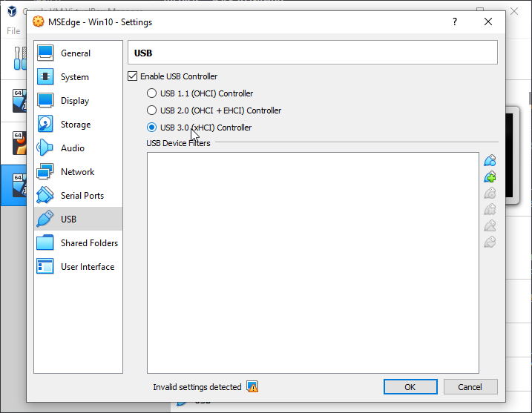
Task: Go to Storage settings
Action: pyautogui.click(x=75, y=125)
